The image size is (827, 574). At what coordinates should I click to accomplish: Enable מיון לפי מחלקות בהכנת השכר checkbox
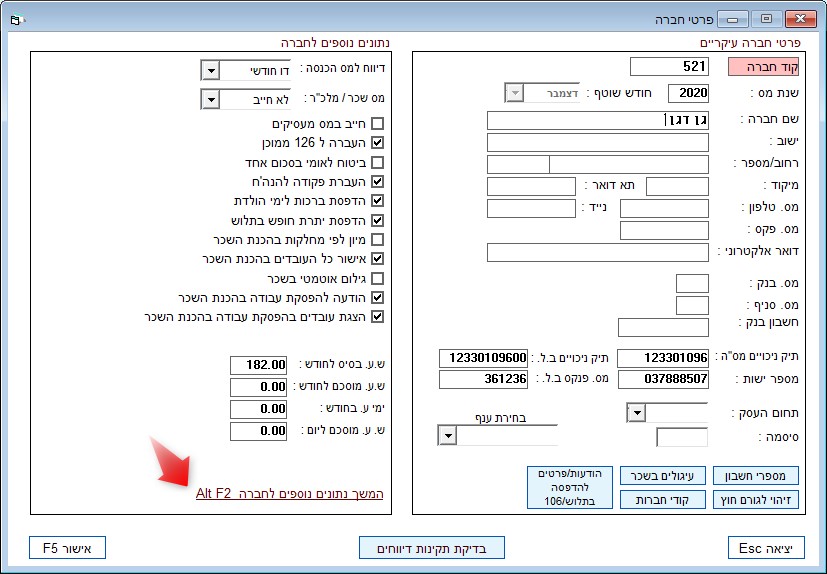(x=377, y=240)
